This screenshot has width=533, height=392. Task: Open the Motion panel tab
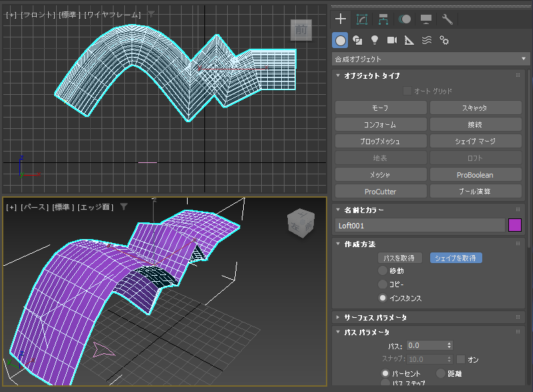[405, 19]
